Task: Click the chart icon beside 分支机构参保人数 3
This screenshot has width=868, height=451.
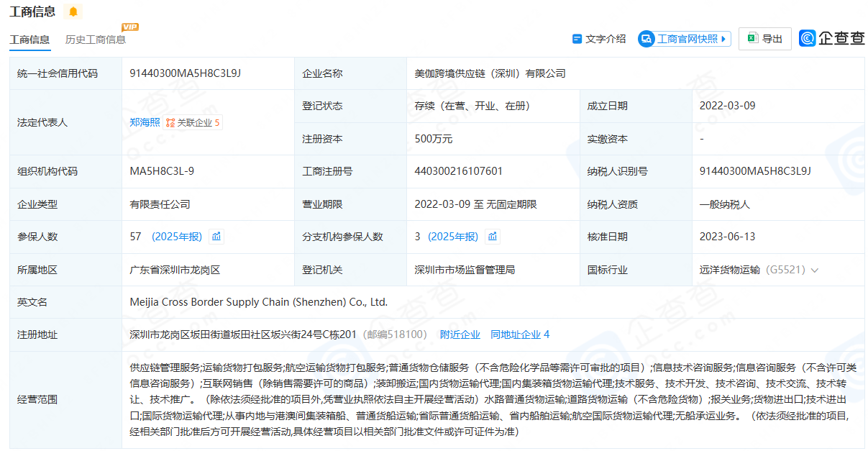Action: [493, 237]
